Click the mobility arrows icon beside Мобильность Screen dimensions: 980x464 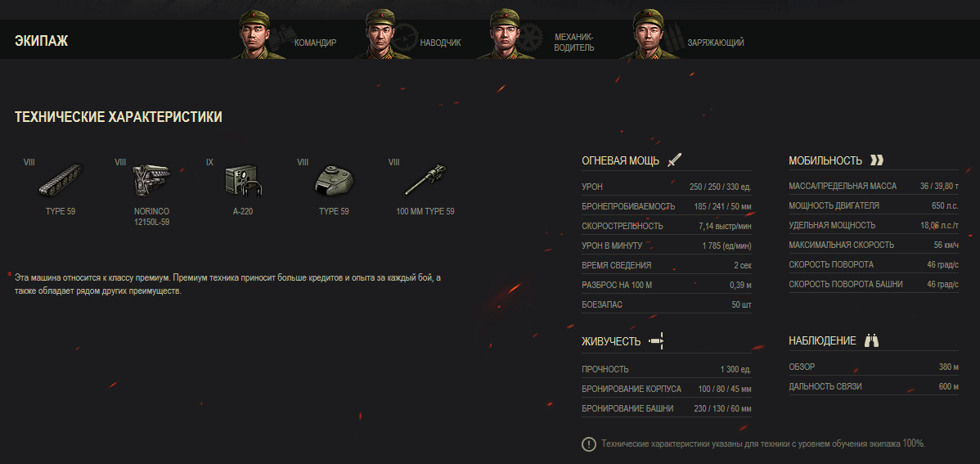pyautogui.click(x=877, y=160)
